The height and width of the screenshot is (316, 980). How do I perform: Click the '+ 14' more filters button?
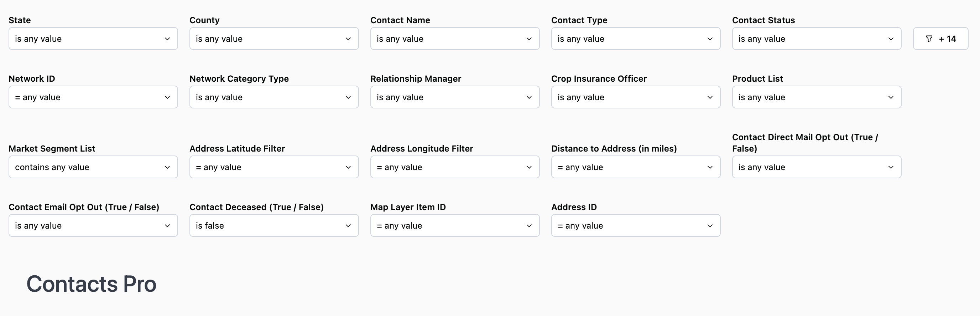[x=940, y=39]
